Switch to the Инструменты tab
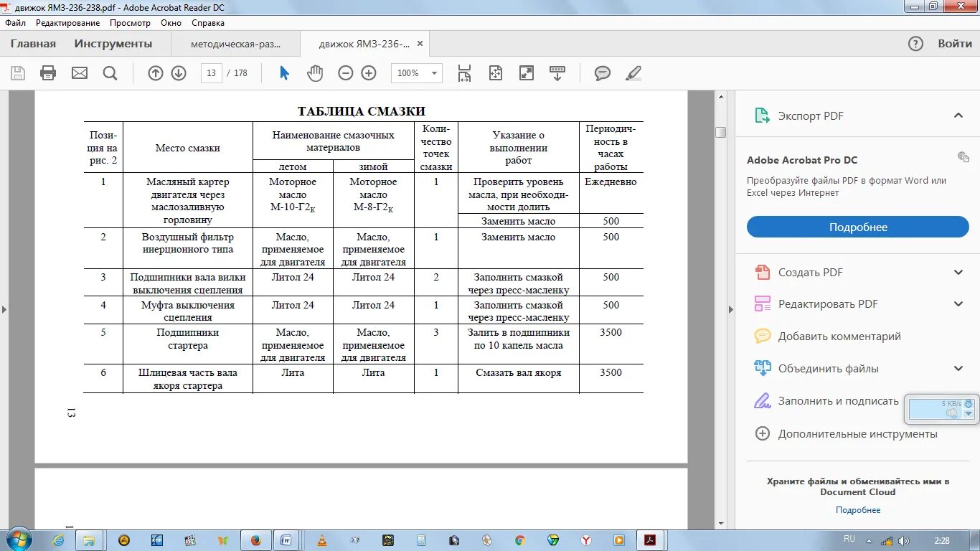 coord(113,44)
